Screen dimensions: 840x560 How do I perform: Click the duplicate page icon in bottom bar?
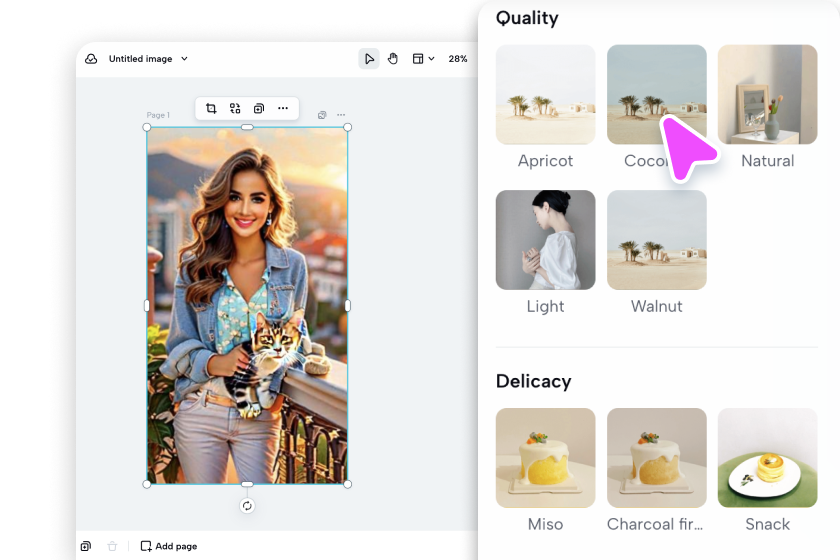87,546
